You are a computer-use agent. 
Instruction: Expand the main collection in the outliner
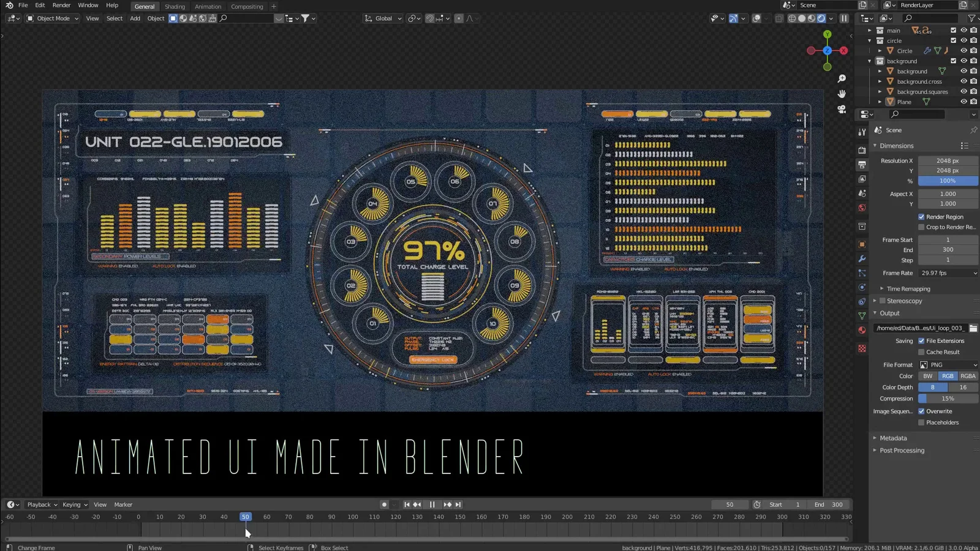(870, 30)
